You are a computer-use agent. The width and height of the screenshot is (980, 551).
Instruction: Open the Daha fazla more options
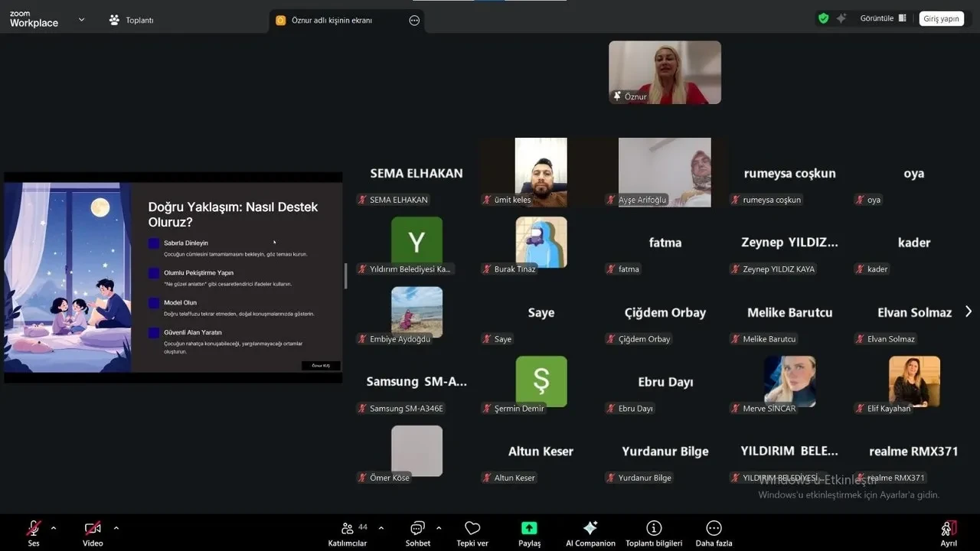pyautogui.click(x=714, y=528)
